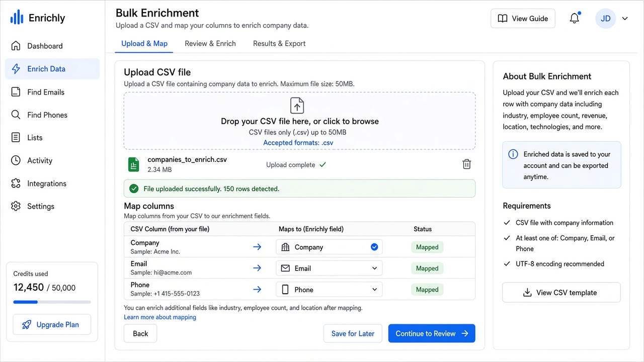This screenshot has width=644, height=362.
Task: Open notifications bell
Action: (x=575, y=19)
